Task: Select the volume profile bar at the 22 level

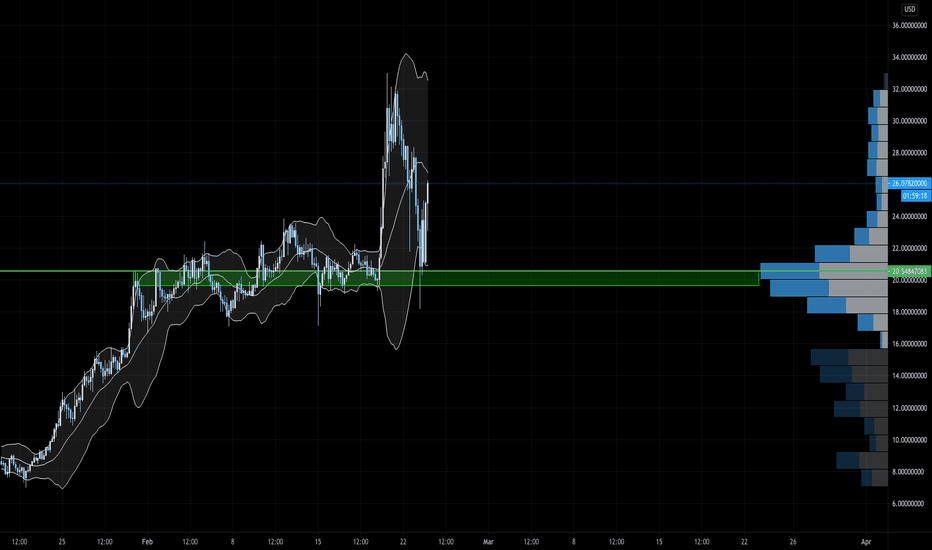Action: 851,254
